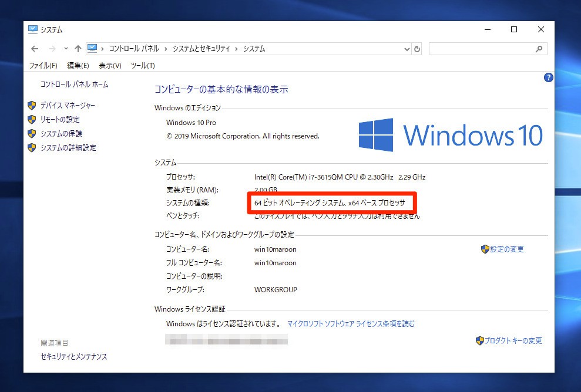Go up one level arrow
The height and width of the screenshot is (392, 581).
78,49
